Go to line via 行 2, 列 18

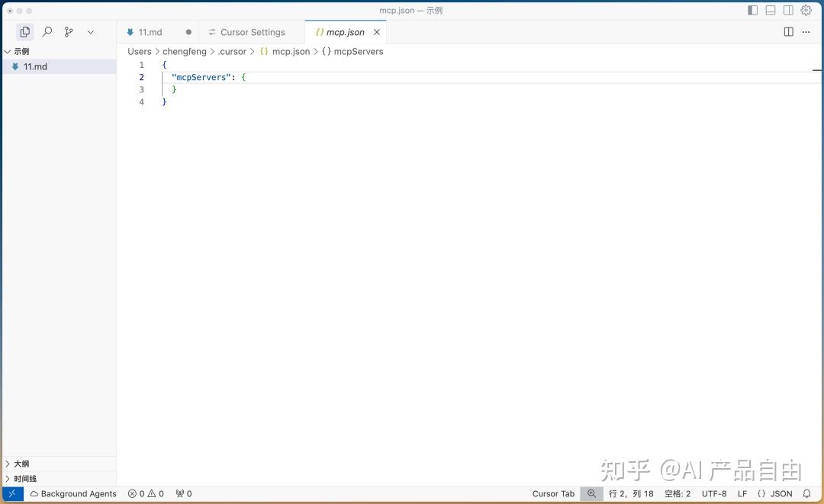(x=631, y=493)
